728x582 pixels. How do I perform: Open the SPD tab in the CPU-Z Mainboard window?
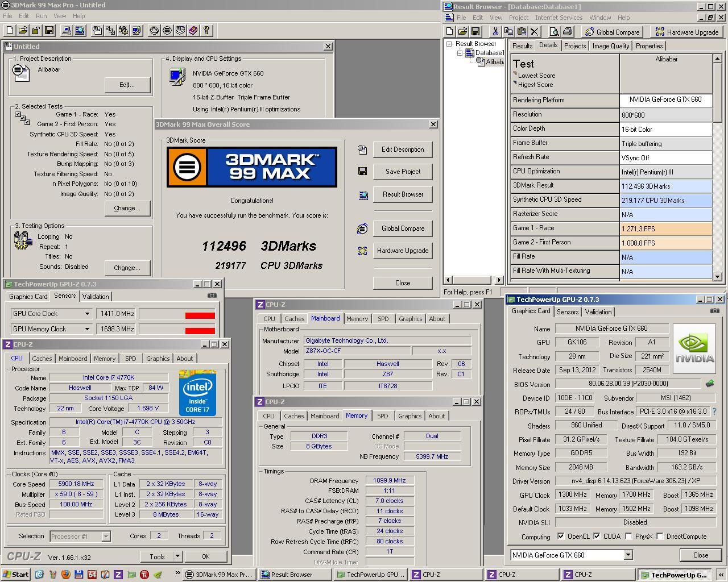coord(383,319)
